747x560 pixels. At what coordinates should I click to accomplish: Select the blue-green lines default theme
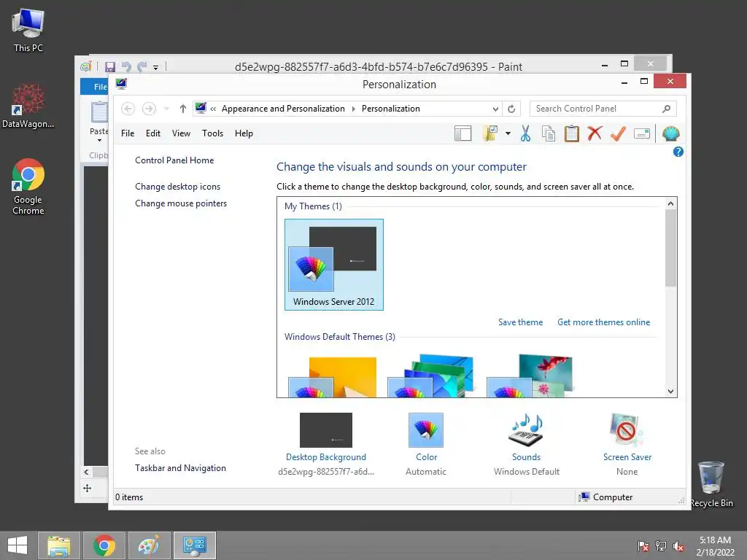point(431,376)
